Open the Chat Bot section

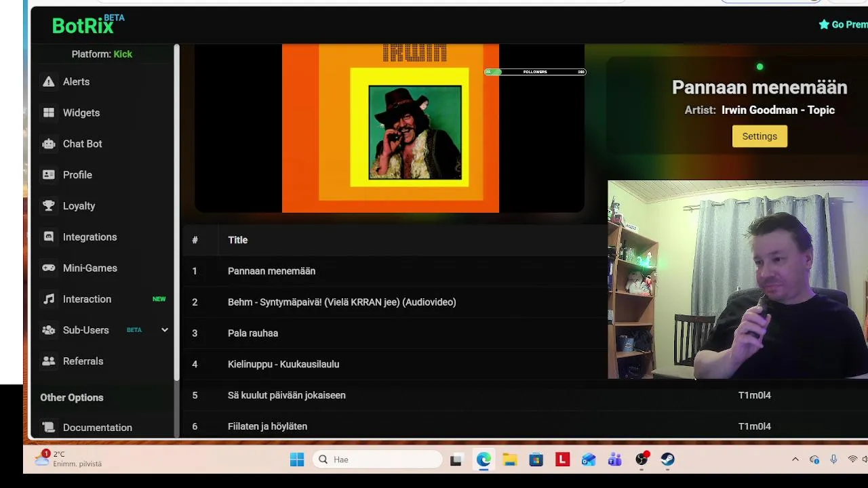point(83,144)
